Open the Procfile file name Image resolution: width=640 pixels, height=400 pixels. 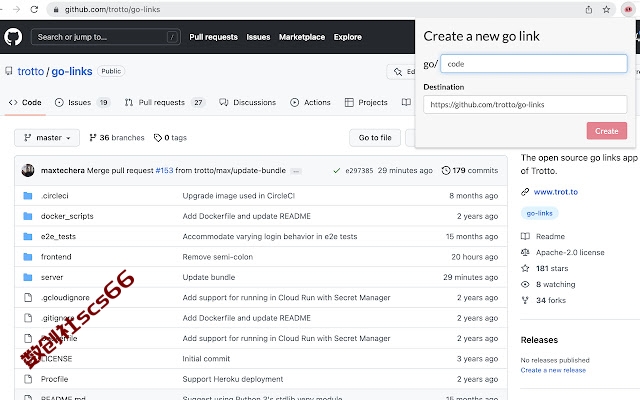click(54, 379)
